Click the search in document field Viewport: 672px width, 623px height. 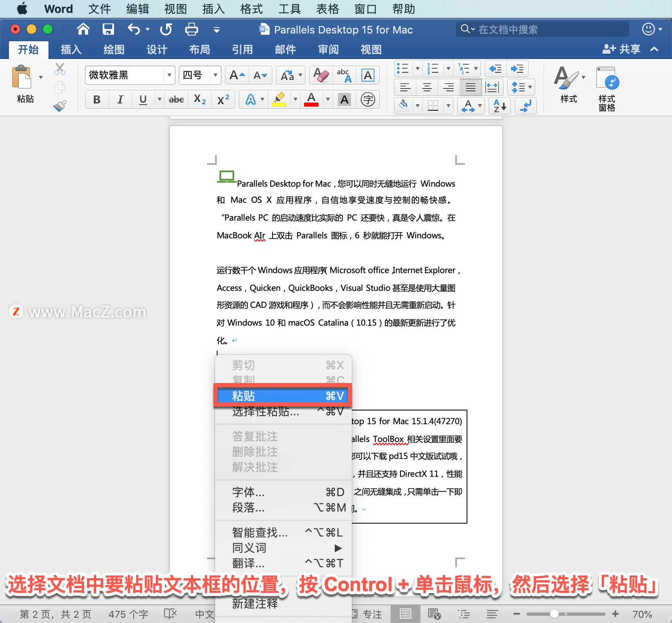click(543, 29)
